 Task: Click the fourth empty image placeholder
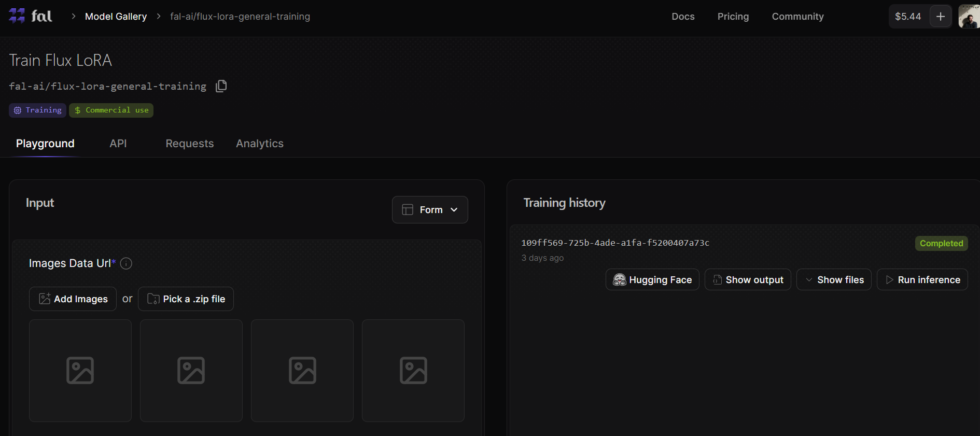click(413, 371)
